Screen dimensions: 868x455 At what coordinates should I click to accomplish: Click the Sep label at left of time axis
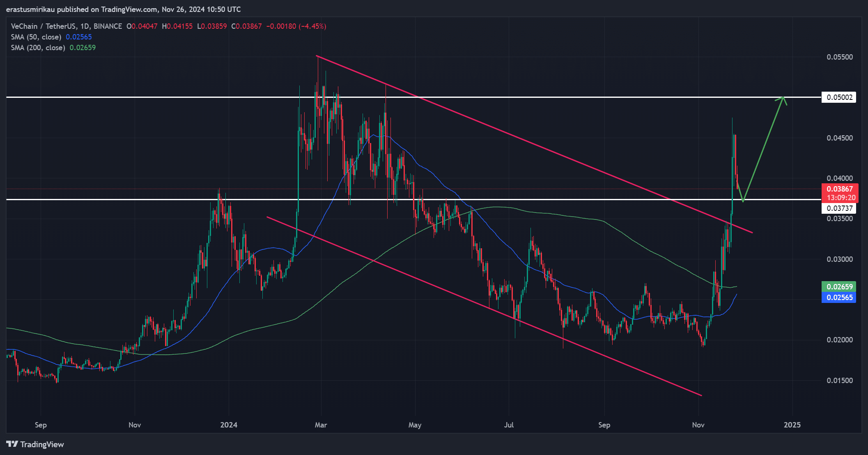[41, 425]
